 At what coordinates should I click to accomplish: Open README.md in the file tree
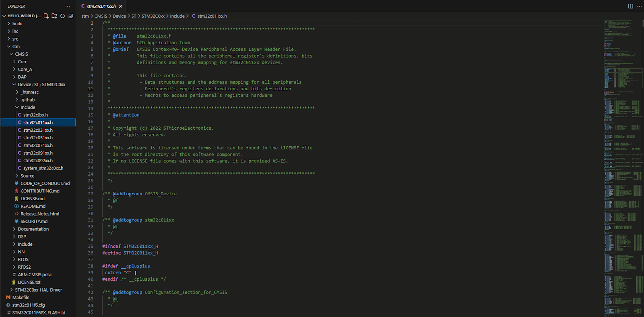pos(33,206)
